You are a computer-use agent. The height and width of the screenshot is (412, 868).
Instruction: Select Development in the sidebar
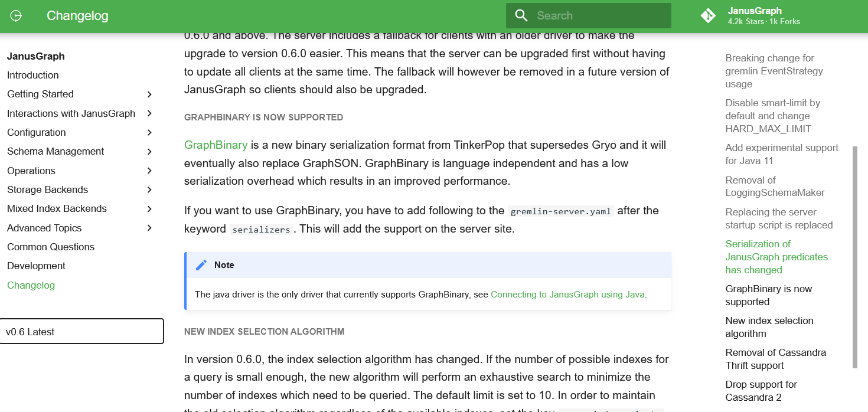point(36,266)
